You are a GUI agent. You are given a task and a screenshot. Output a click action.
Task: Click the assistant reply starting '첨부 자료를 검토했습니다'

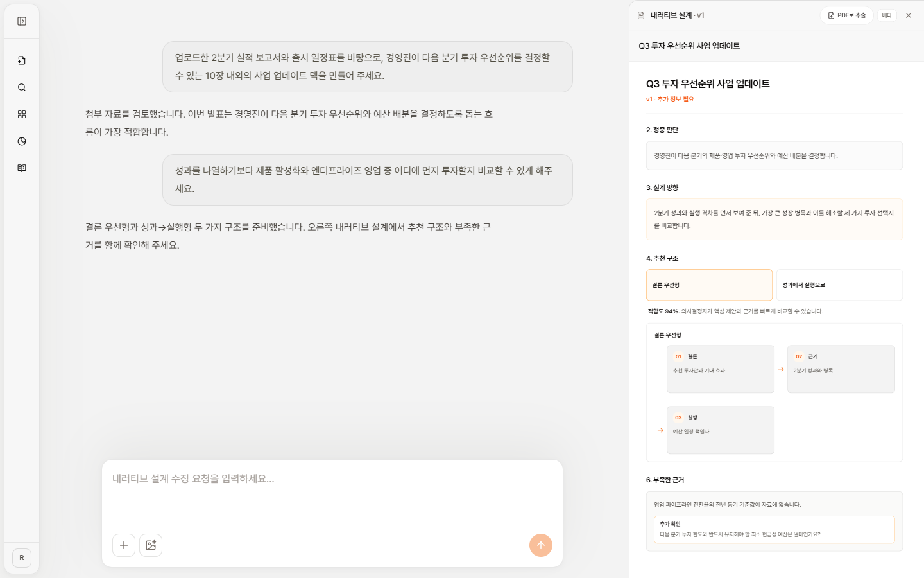tap(289, 123)
